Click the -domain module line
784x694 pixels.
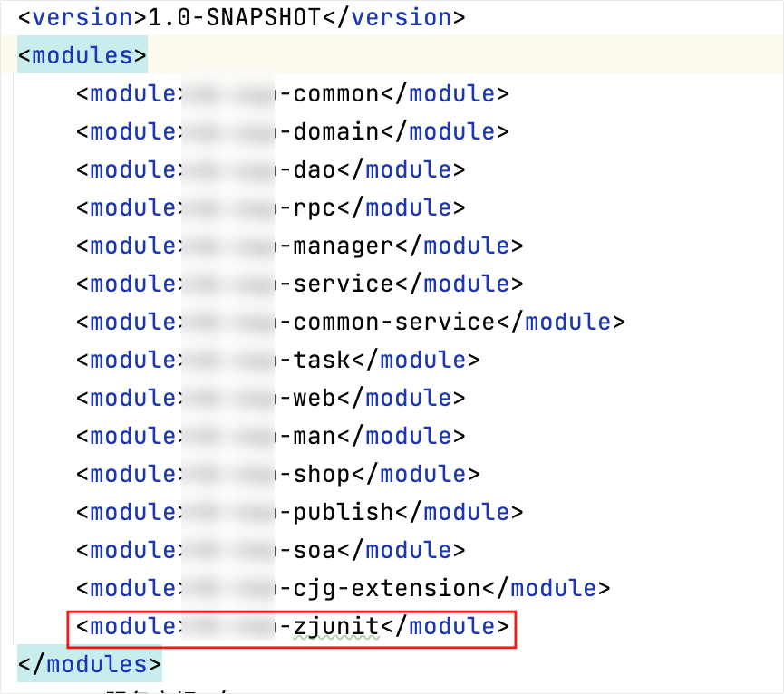click(x=293, y=132)
